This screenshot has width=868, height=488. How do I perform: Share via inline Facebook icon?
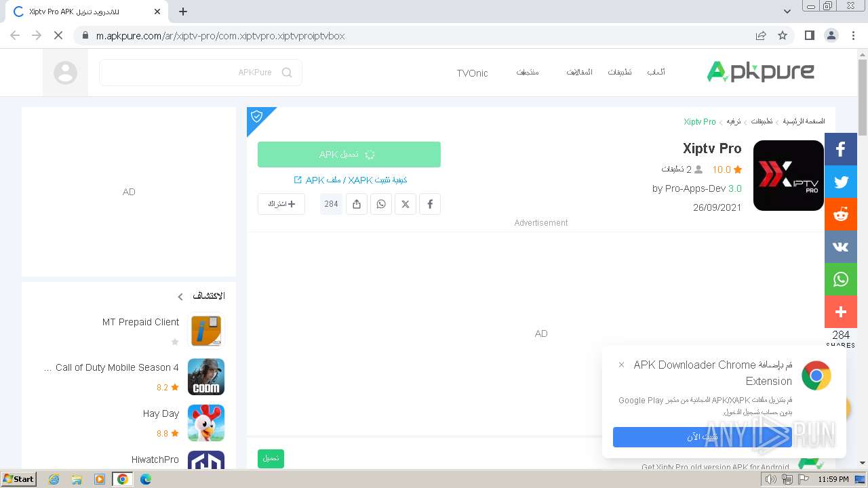pos(430,204)
